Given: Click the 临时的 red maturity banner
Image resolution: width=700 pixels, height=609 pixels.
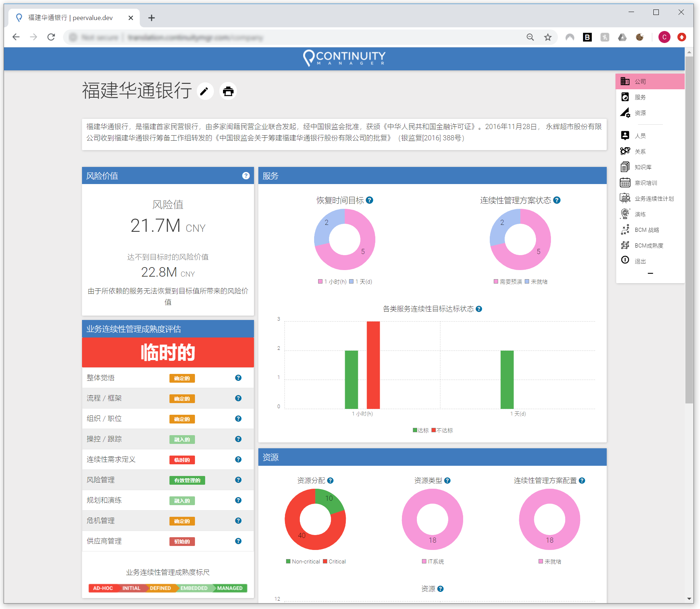Looking at the screenshot, I should [168, 352].
